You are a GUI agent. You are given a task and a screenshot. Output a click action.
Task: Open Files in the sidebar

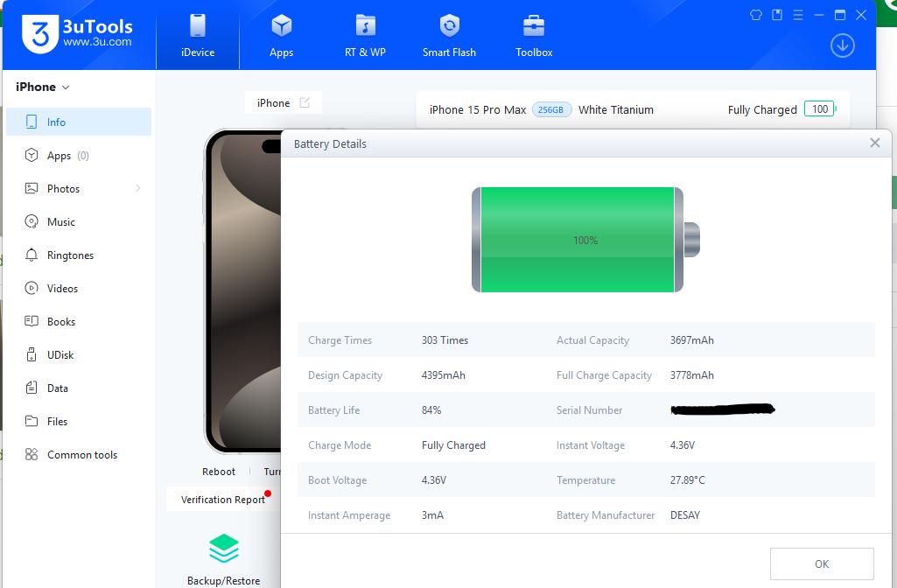pos(79,421)
